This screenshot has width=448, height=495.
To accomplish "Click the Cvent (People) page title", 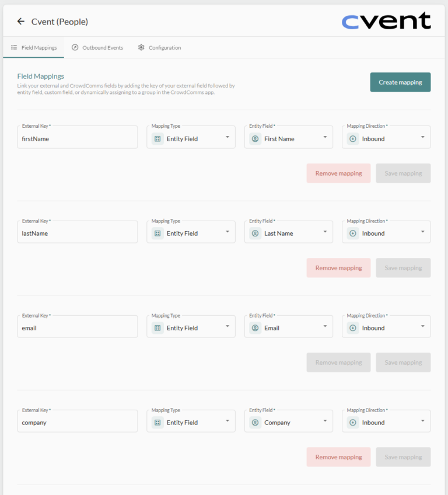I will [x=60, y=22].
